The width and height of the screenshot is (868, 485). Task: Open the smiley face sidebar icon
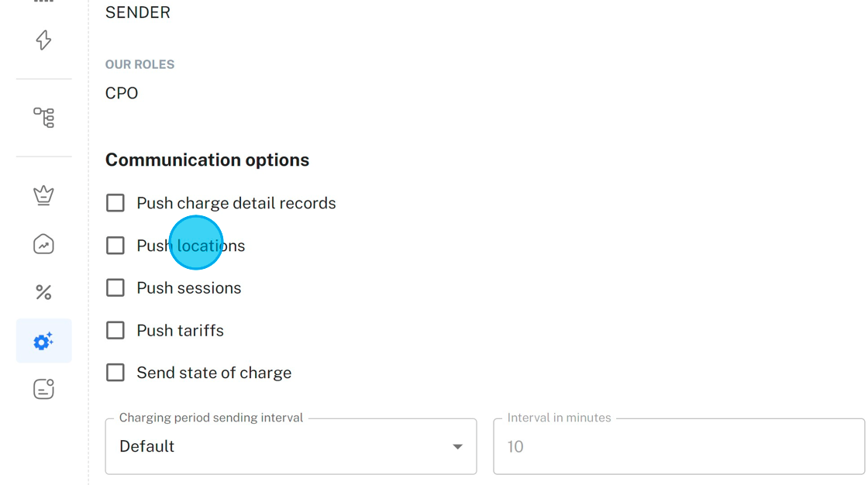43,389
